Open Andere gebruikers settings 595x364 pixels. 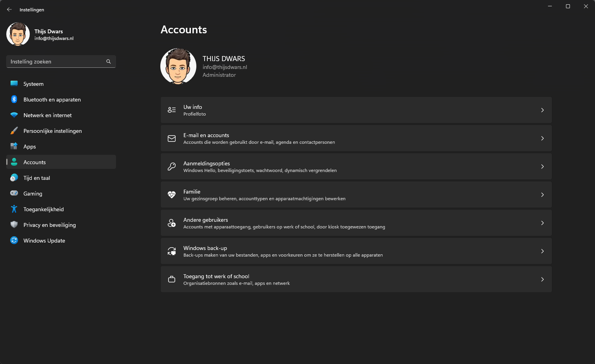pos(356,223)
